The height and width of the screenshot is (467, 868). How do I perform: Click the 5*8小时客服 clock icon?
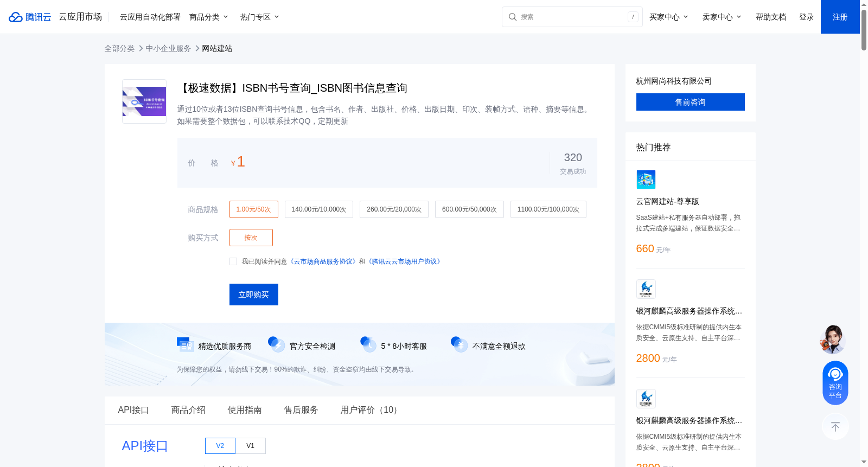tap(368, 344)
